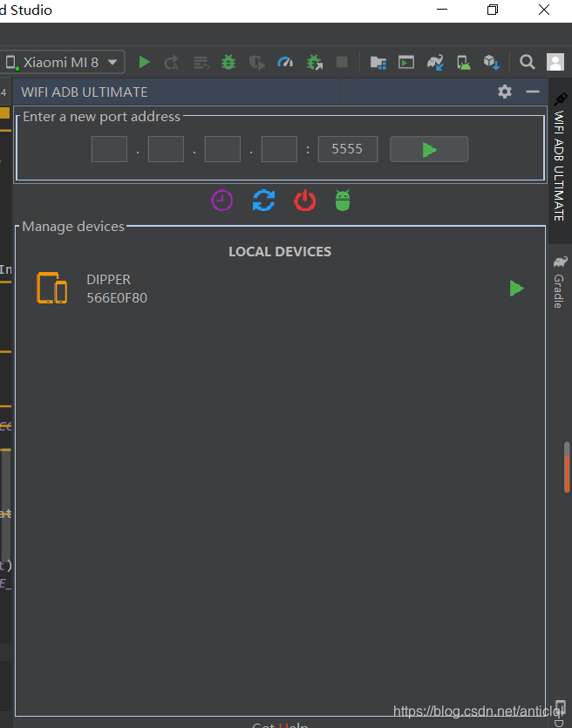Open the SDK Manager box icon
The width and height of the screenshot is (572, 728).
point(491,62)
